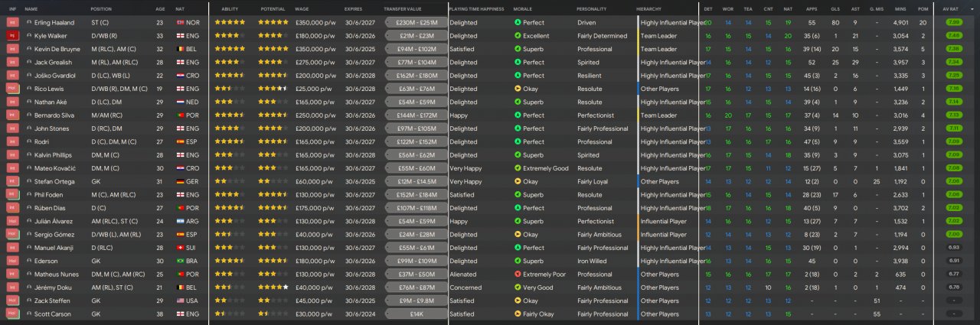Click the player icon beside Phil Foden
Screen dimensions: 980x325
tap(29, 194)
